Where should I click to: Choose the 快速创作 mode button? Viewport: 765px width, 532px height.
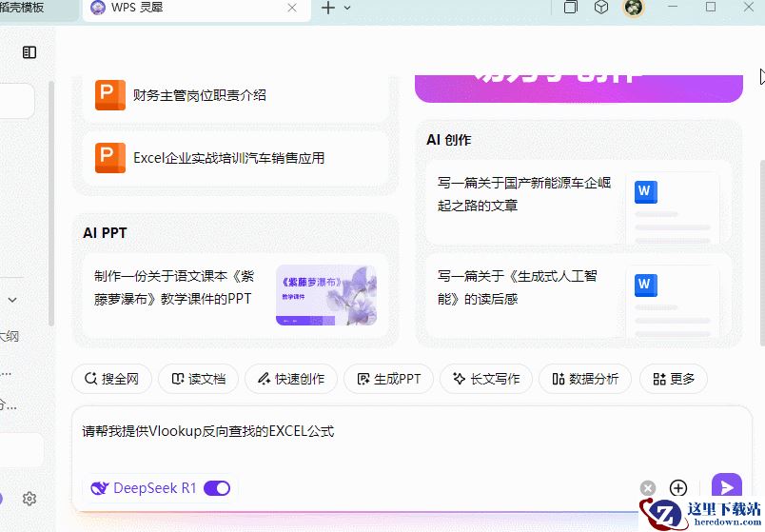point(291,379)
